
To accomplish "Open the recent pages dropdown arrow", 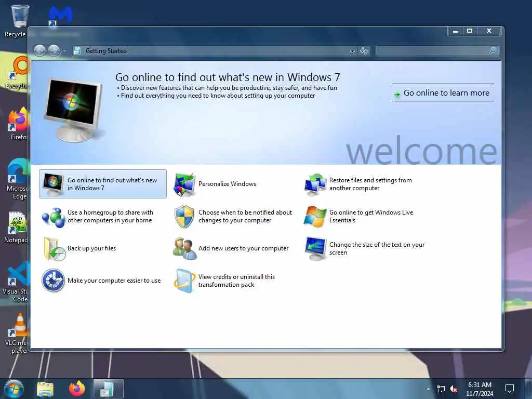I will pyautogui.click(x=64, y=51).
